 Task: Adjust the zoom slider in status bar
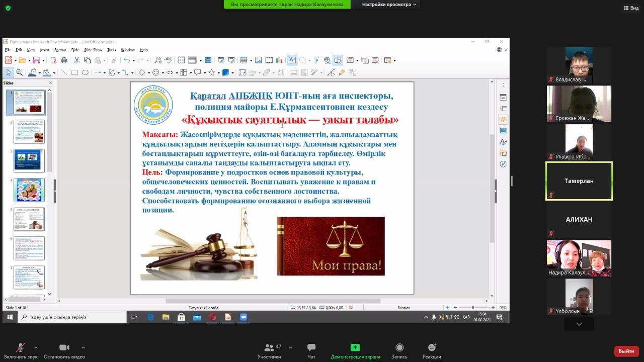point(473,307)
